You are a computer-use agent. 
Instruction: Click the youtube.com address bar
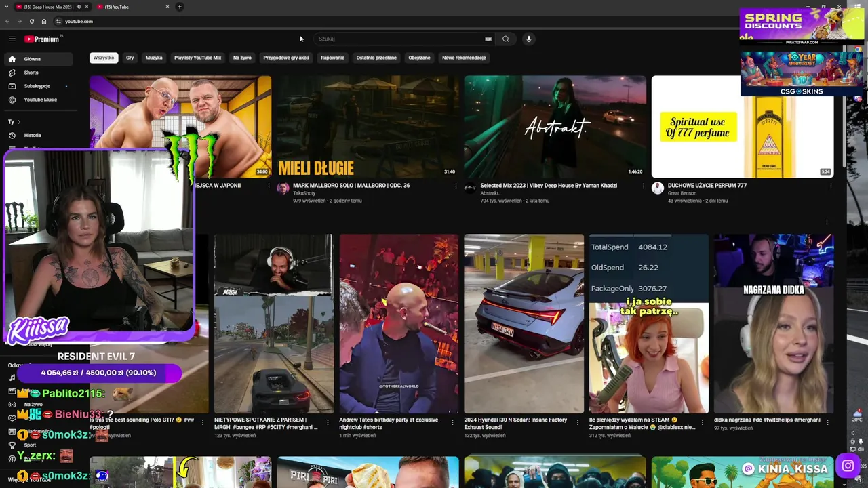pos(79,21)
